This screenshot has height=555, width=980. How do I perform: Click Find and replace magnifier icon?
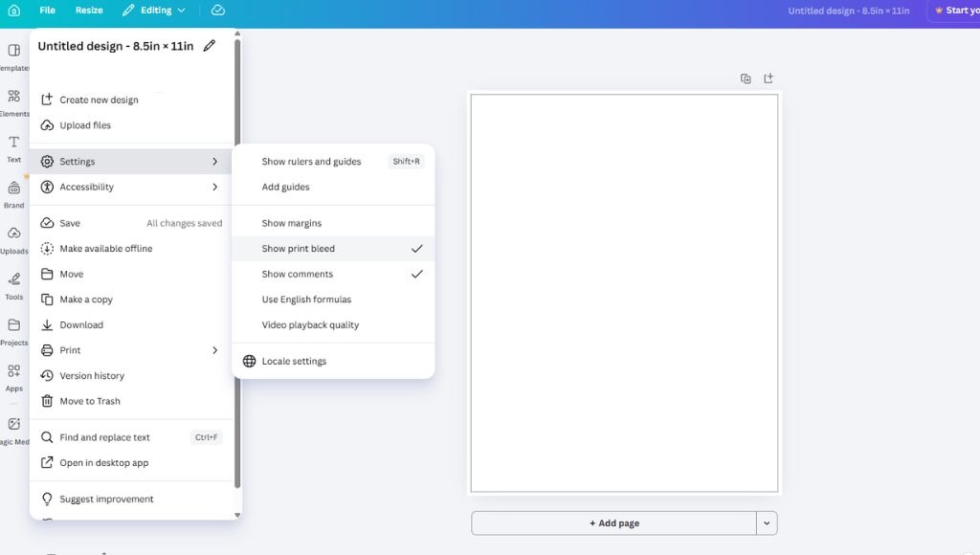tap(47, 437)
